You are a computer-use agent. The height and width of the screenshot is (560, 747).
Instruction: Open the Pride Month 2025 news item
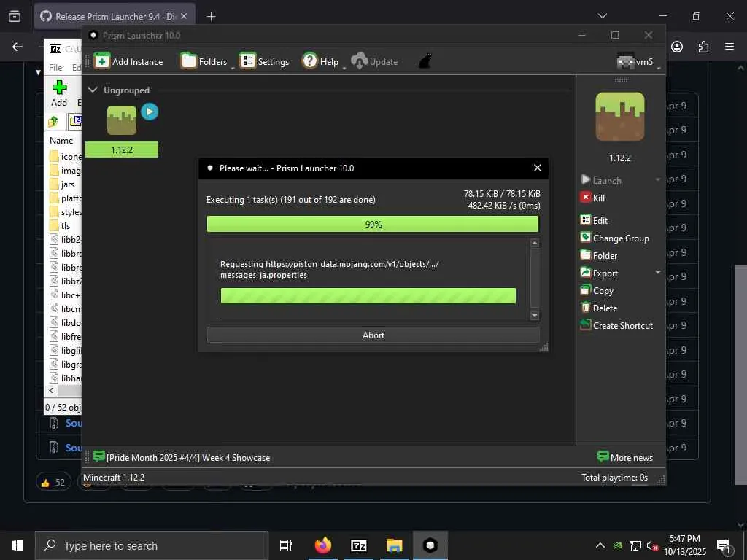[188, 458]
